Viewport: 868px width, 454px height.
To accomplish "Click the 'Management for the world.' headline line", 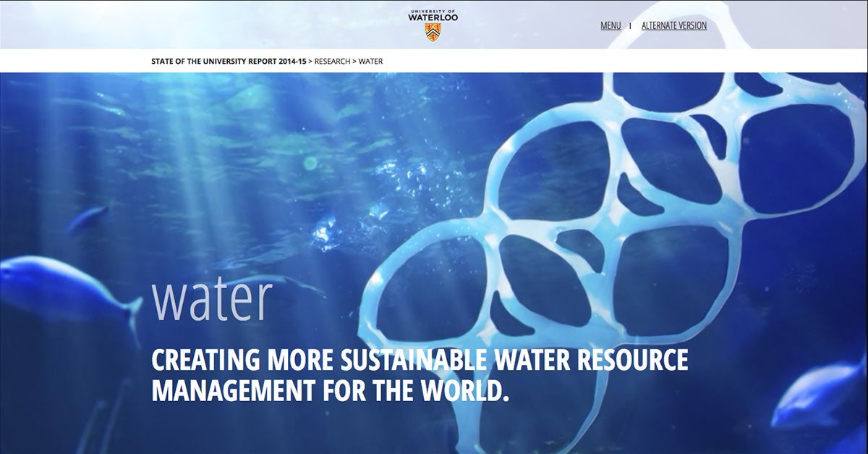I will point(330,391).
